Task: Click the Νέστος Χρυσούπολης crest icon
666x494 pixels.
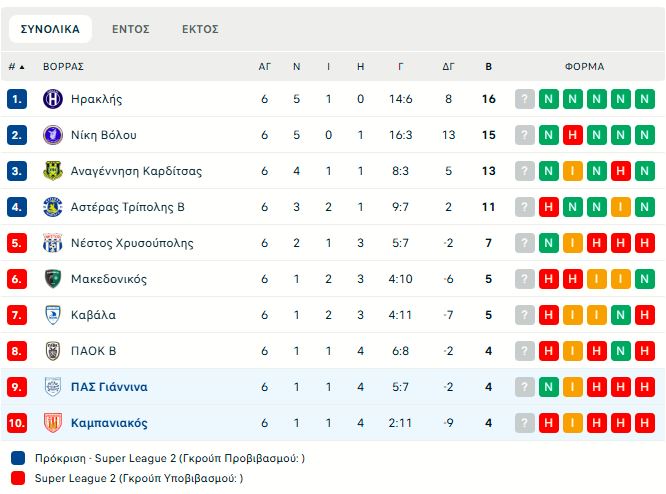Action: click(x=52, y=243)
